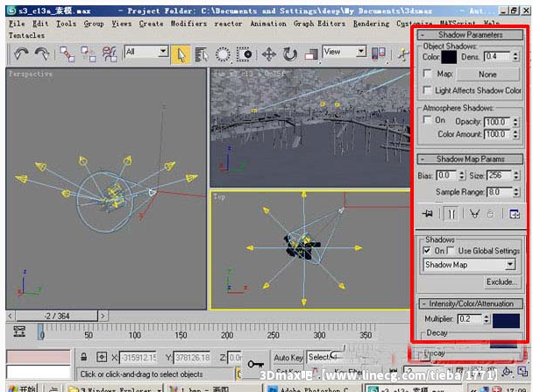Select the Select and Rotate tool
Screen dimensions: 533x392
click(290, 54)
